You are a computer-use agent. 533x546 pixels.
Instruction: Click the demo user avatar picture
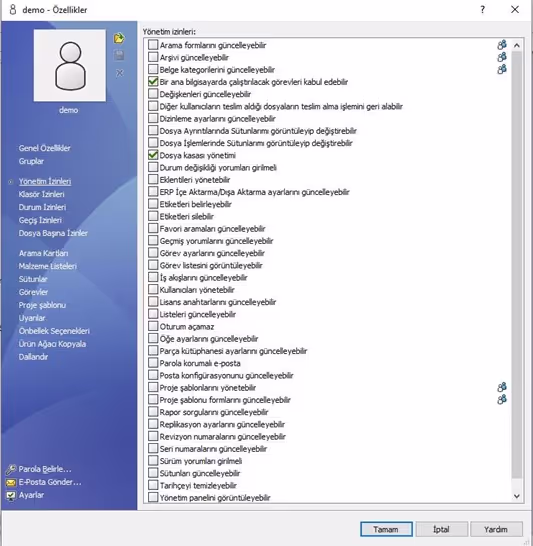tap(70, 65)
